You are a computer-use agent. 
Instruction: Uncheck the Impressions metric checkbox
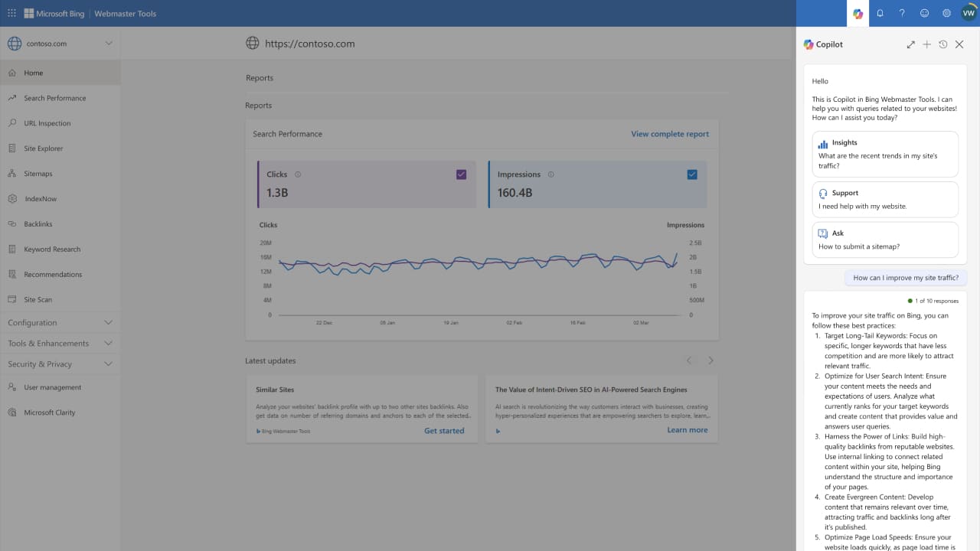(x=692, y=174)
